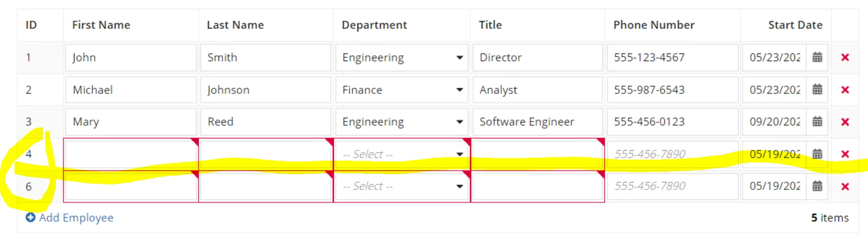The width and height of the screenshot is (868, 239).
Task: Open calendar icon for Mary Reed's start date
Action: coord(817,122)
